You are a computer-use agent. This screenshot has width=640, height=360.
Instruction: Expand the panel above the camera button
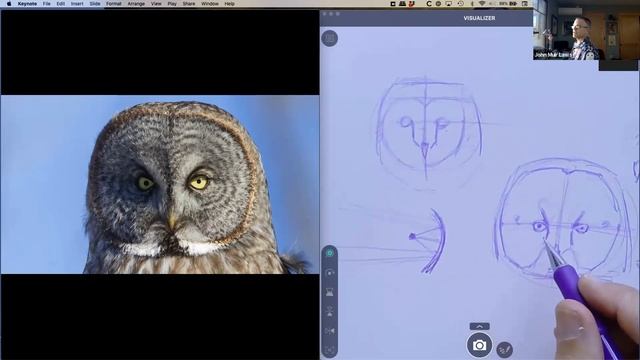480,327
